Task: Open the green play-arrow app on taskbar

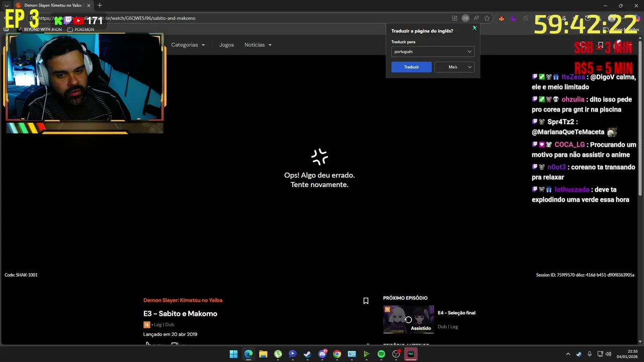Action: click(x=366, y=354)
